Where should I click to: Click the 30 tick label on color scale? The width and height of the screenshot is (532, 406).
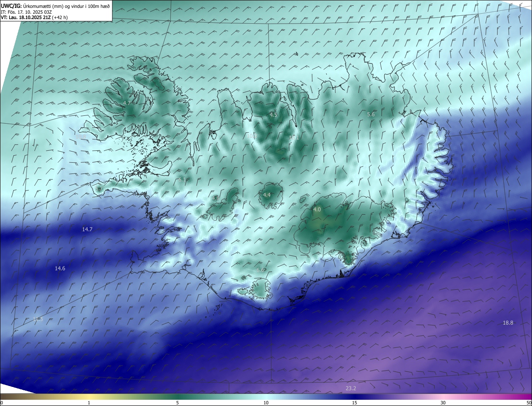coord(443,403)
